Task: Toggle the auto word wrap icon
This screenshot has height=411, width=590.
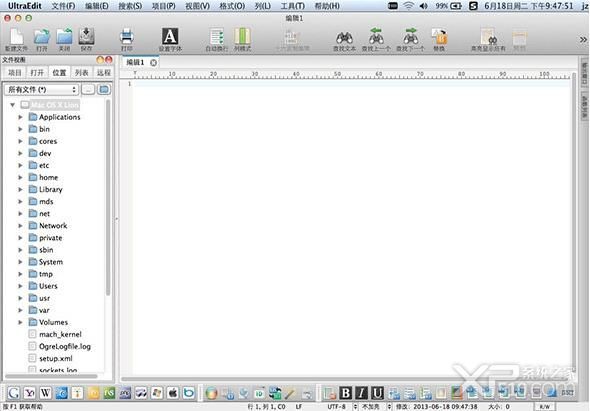Action: coord(217,37)
